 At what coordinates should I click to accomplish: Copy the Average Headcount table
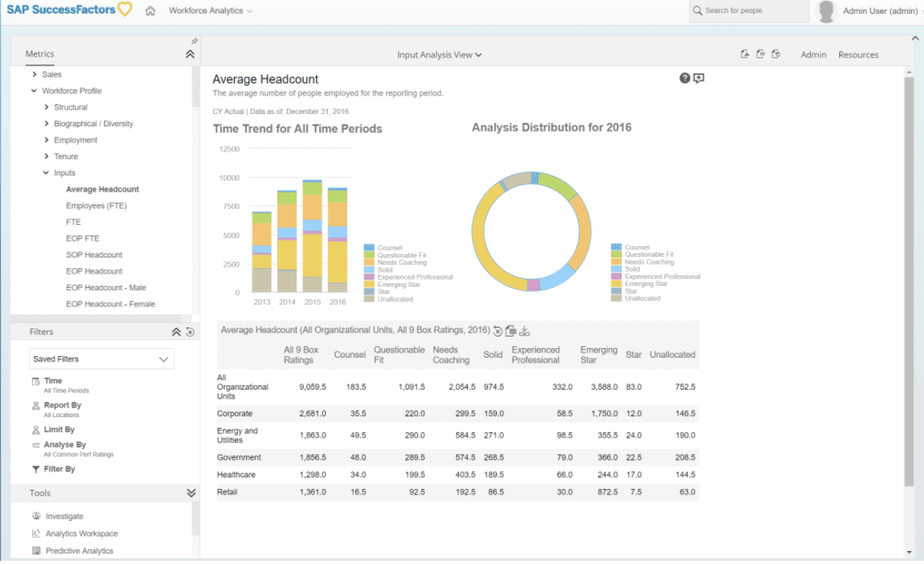512,331
